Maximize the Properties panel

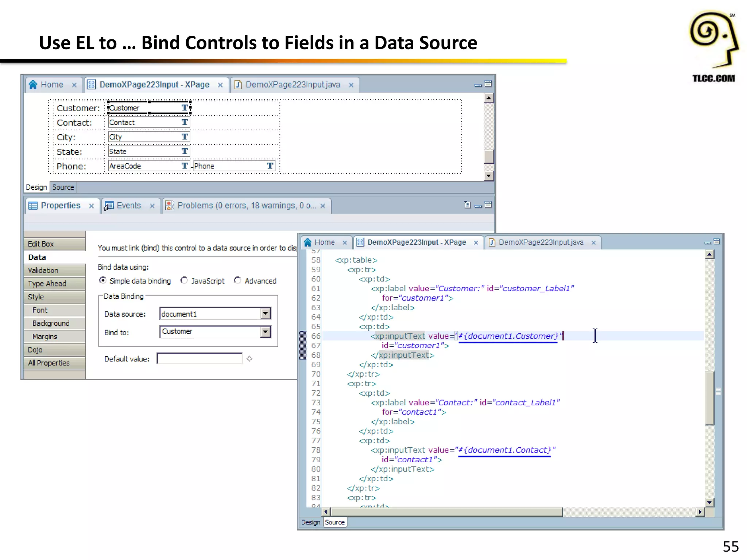[488, 205]
